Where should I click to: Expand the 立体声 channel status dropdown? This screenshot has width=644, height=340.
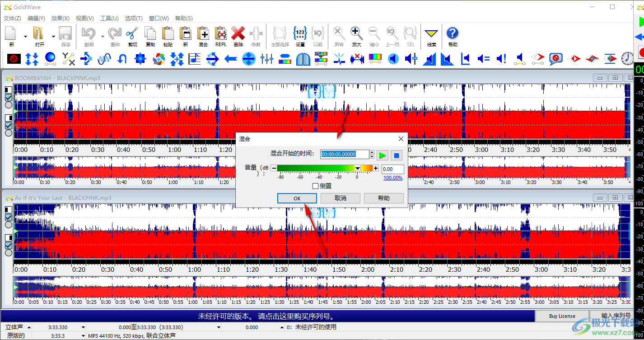29,327
